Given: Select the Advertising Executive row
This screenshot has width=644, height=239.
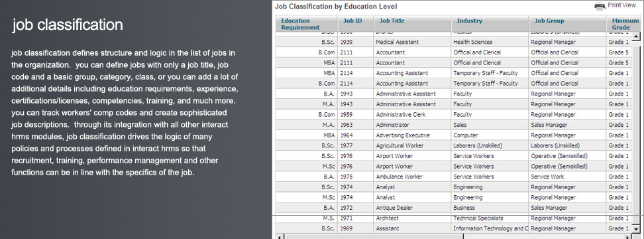Looking at the screenshot, I should 453,135.
